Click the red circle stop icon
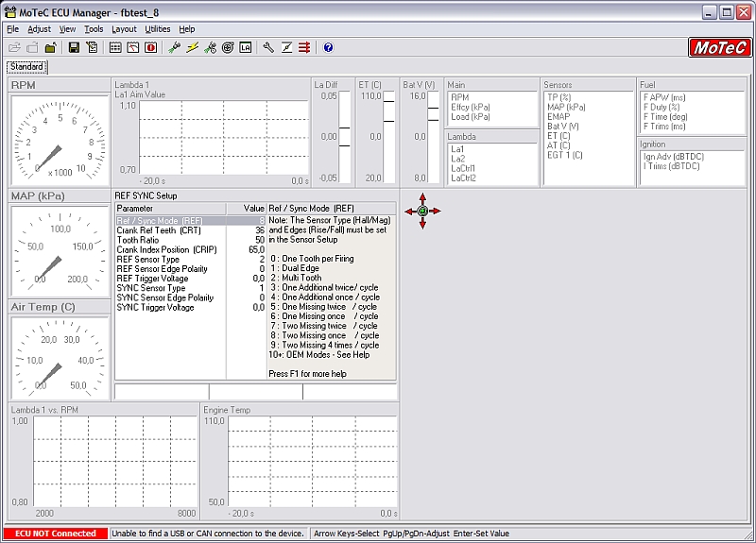Screen dimensions: 756x543 [x=151, y=48]
